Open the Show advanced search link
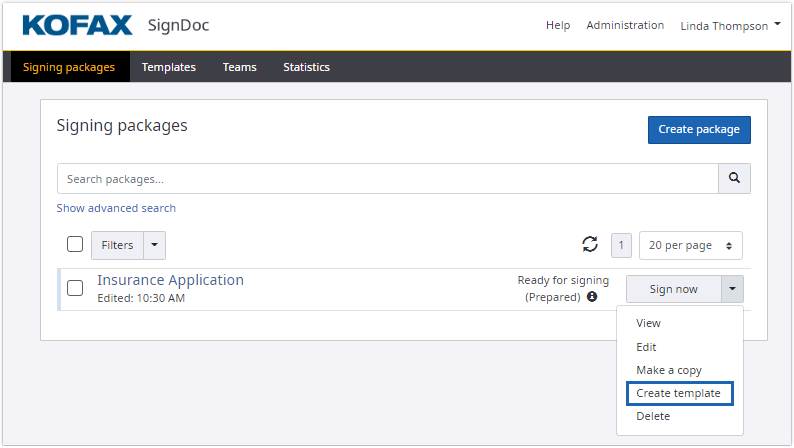The width and height of the screenshot is (794, 448). tap(116, 208)
